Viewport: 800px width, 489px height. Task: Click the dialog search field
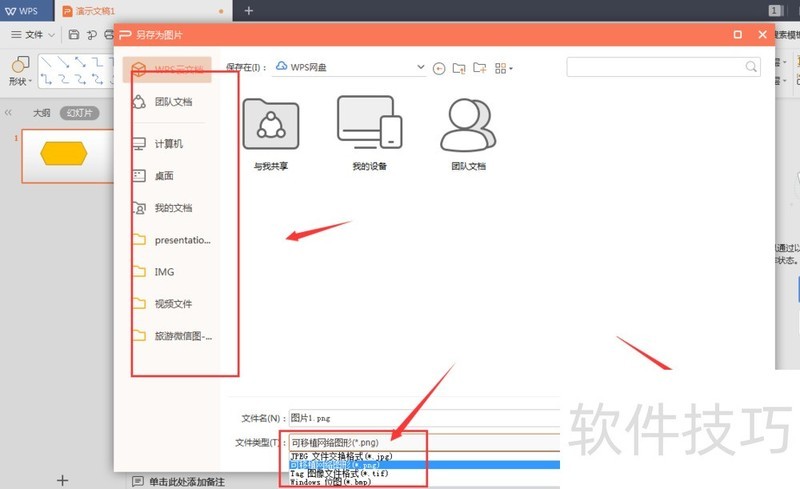click(663, 67)
